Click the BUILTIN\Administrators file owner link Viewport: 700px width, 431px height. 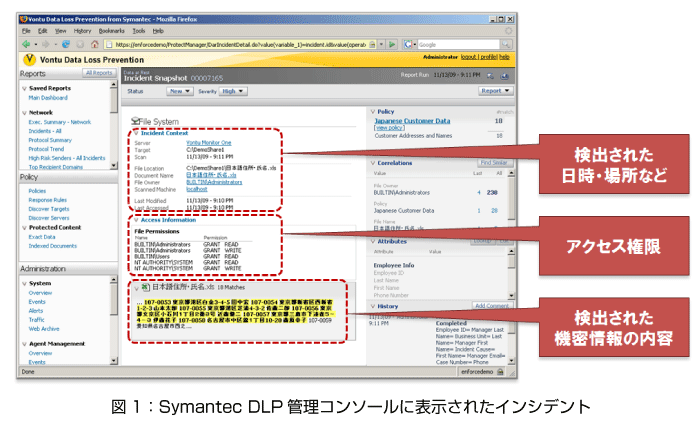tap(214, 182)
